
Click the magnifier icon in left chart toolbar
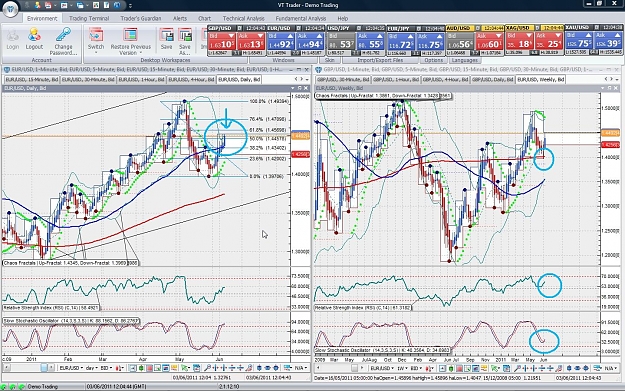pyautogui.click(x=207, y=368)
